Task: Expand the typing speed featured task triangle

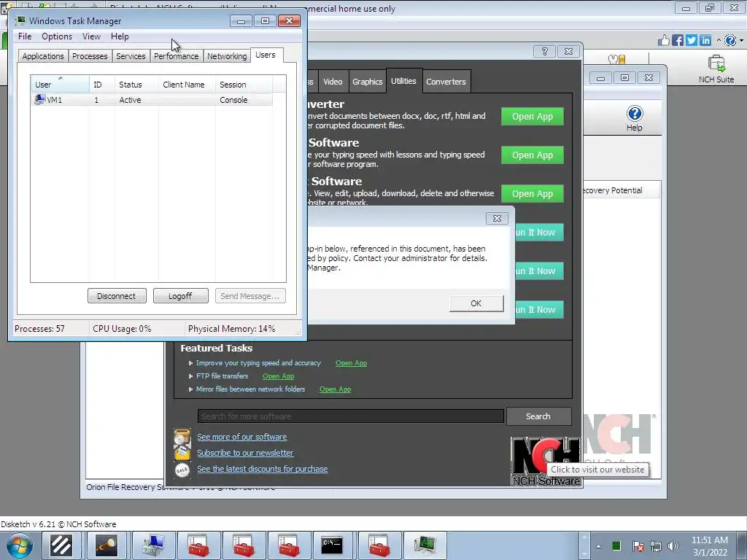Action: click(190, 363)
